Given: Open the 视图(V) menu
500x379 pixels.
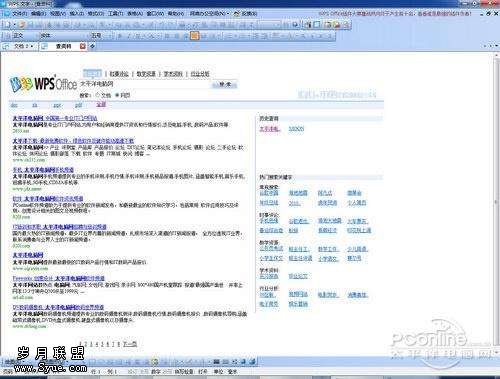Looking at the screenshot, I should (x=58, y=14).
